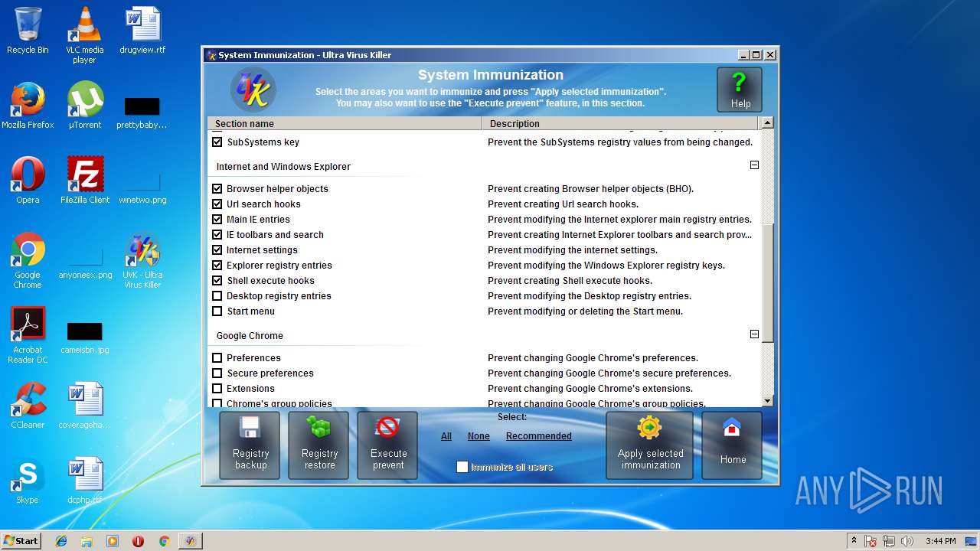
Task: Uncheck IE toolbars and search checkbox
Action: (x=217, y=235)
